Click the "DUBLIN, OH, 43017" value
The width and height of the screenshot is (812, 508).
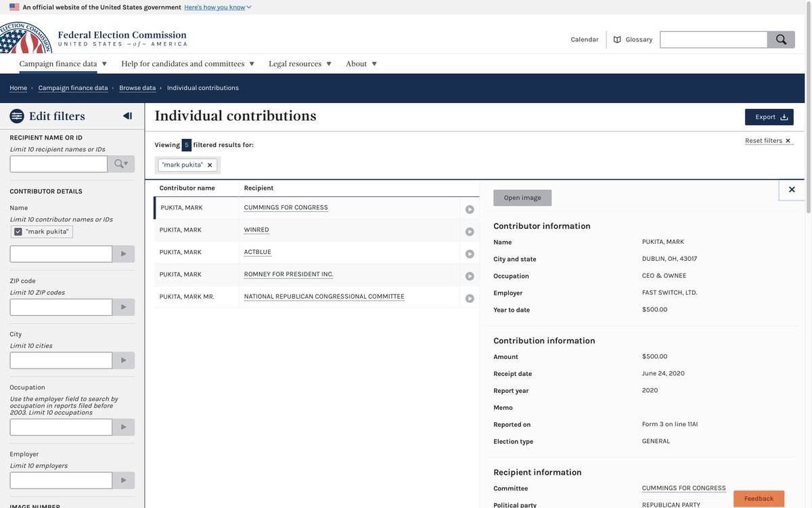(x=669, y=259)
